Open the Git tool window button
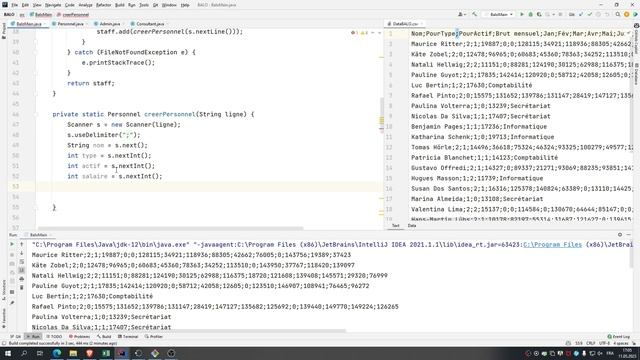640x360 pixels. (16, 337)
